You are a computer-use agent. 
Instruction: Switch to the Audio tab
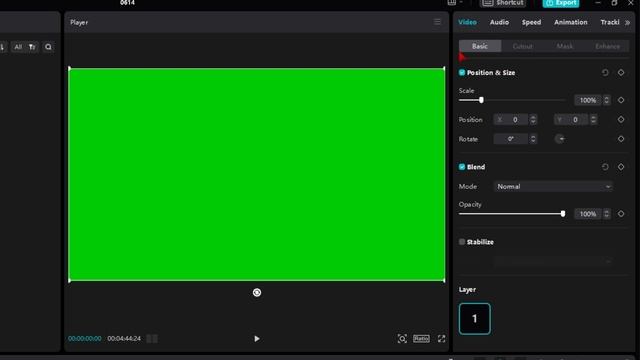[x=499, y=22]
